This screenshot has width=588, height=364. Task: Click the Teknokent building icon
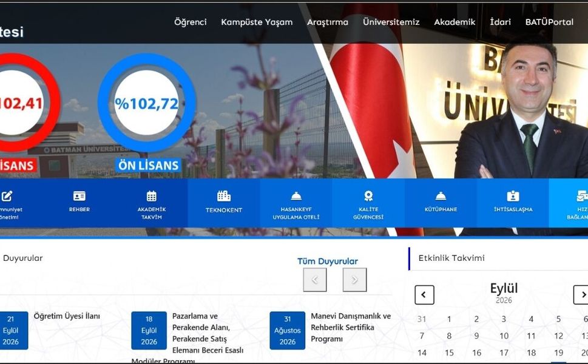click(x=224, y=196)
